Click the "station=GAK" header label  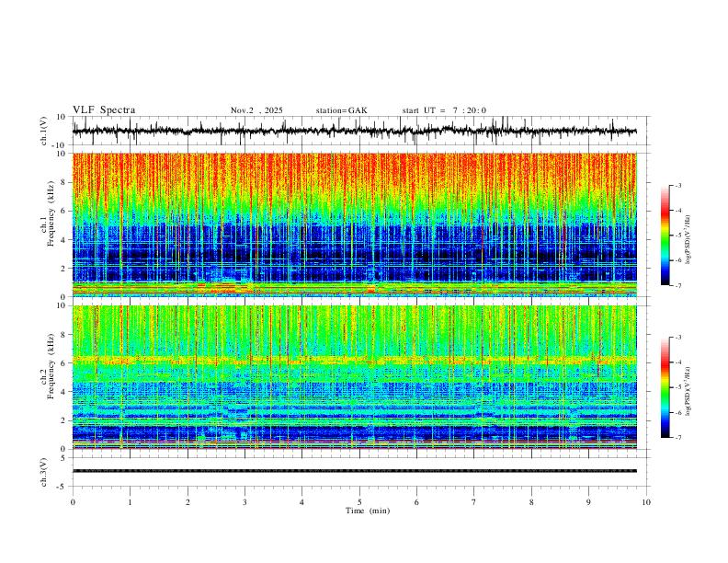coord(341,110)
